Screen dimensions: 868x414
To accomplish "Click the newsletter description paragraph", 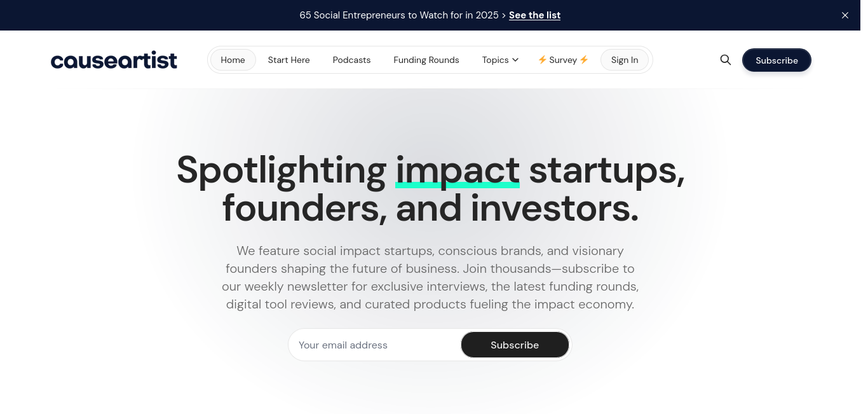I will 430,277.
